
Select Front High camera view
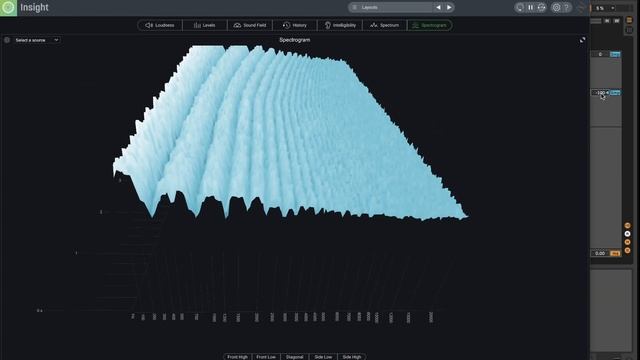pos(238,357)
